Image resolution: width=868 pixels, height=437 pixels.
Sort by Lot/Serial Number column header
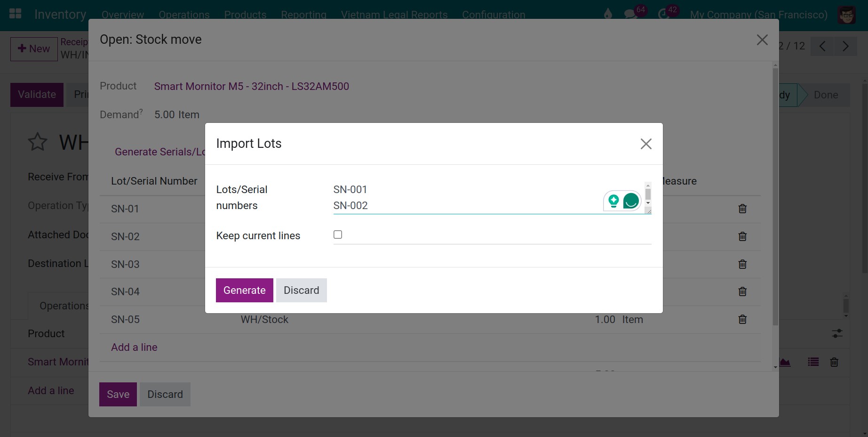tap(154, 181)
